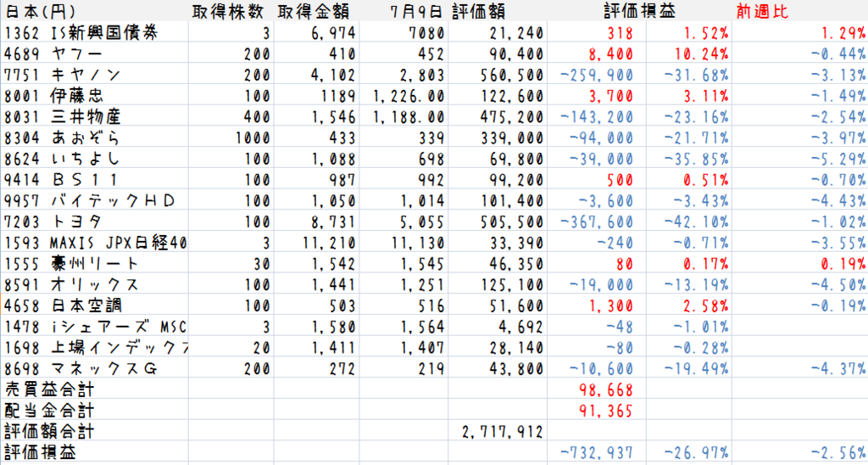Click Mitsui's valuation 475,200
The width and height of the screenshot is (868, 465).
click(x=511, y=117)
